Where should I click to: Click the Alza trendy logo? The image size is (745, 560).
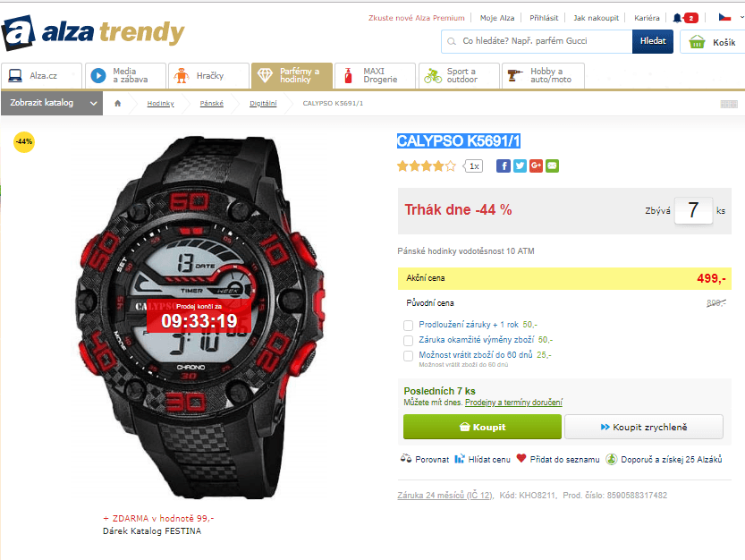click(93, 33)
